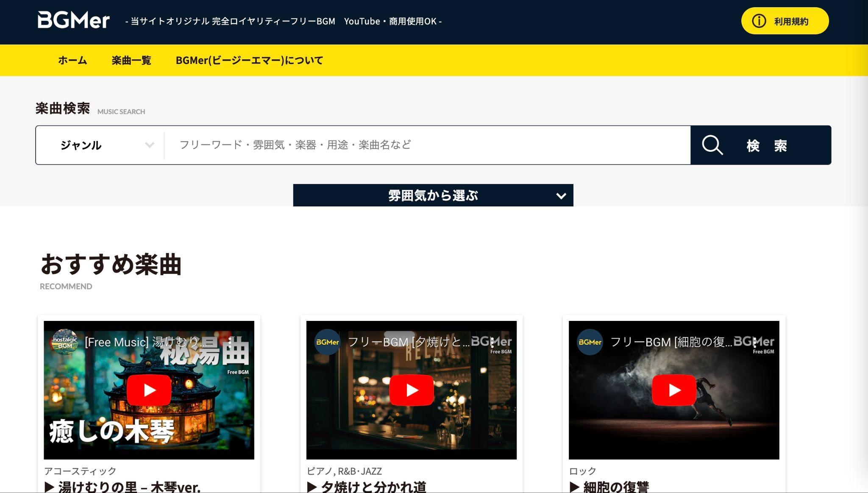Click the ロック genre label
Image resolution: width=868 pixels, height=493 pixels.
[x=583, y=471]
